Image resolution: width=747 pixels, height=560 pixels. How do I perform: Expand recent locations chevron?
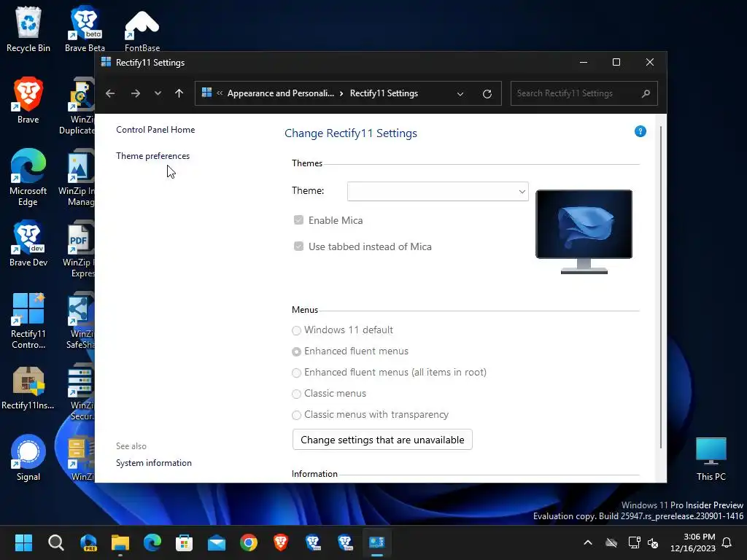[x=158, y=93]
